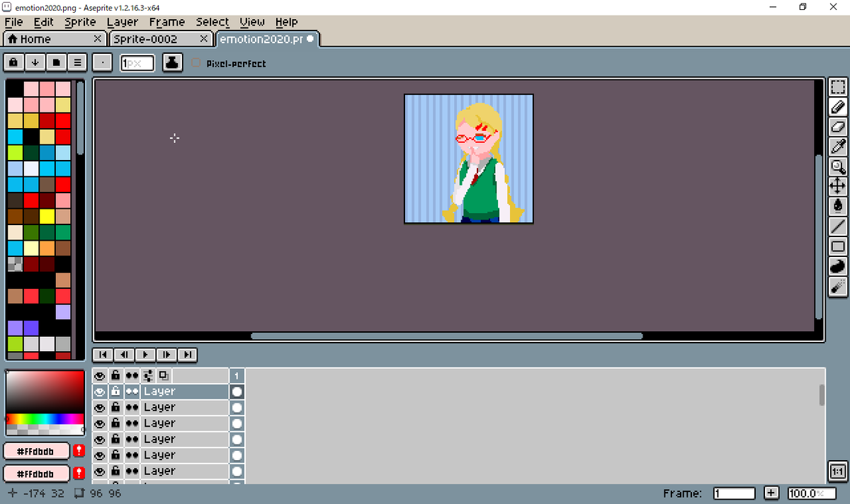Select the highlighted Layer's cel in frame 1
Screen dimensions: 850x504
[237, 391]
